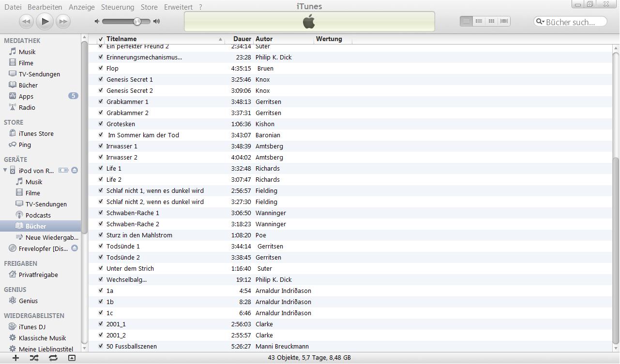The width and height of the screenshot is (620, 364).
Task: Play the current track
Action: click(x=45, y=21)
